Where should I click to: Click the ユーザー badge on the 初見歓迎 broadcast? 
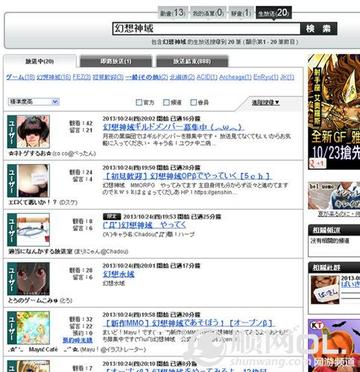click(12, 181)
